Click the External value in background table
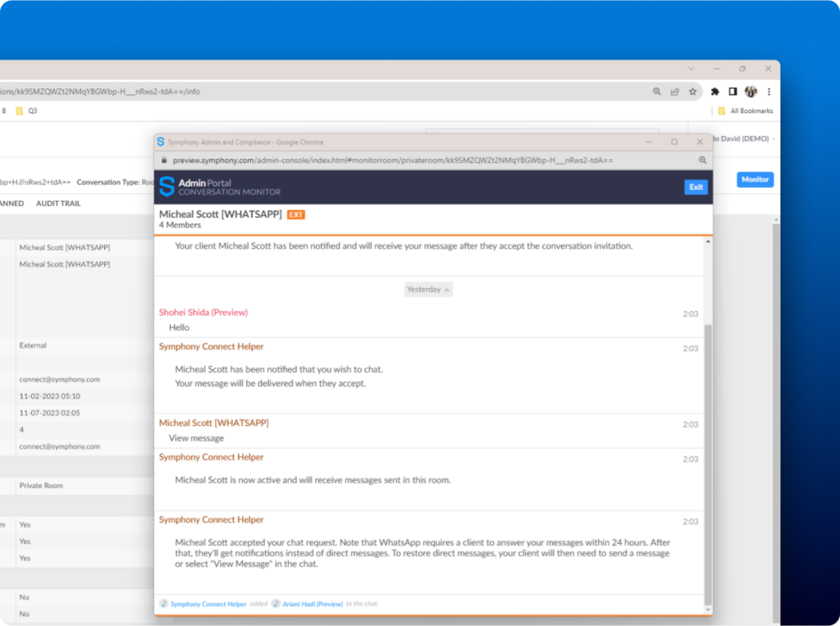 tap(33, 345)
